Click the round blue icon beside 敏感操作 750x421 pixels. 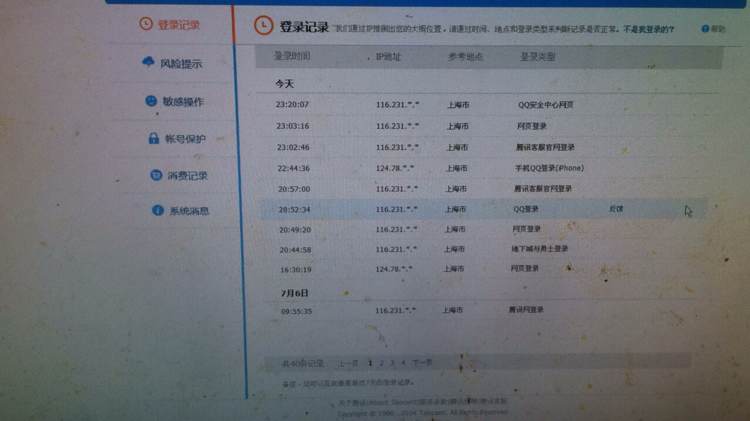point(151,100)
